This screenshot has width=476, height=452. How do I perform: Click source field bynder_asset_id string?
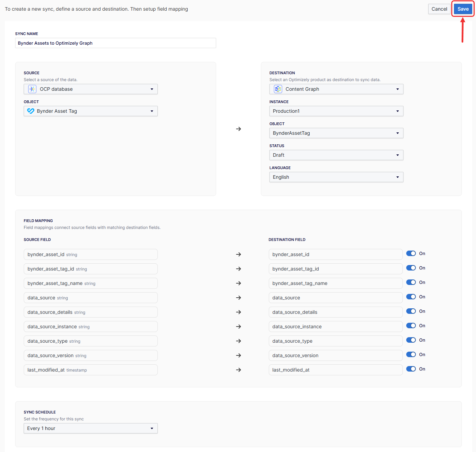point(91,254)
